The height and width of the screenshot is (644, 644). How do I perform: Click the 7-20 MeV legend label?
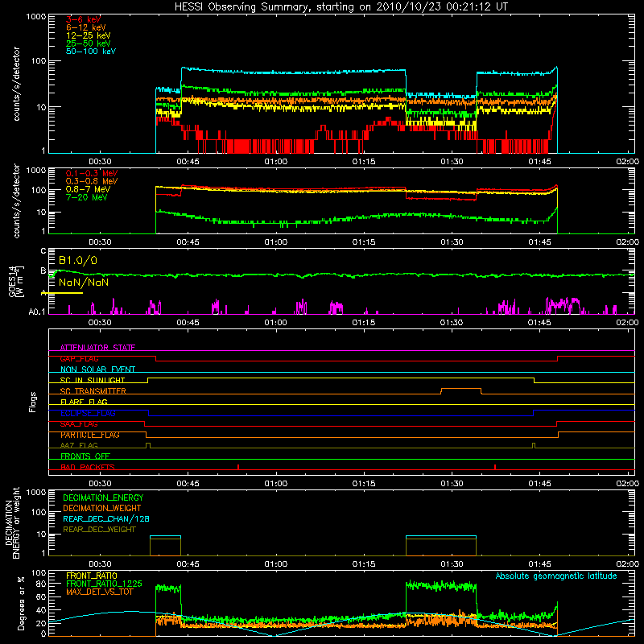pyautogui.click(x=87, y=197)
